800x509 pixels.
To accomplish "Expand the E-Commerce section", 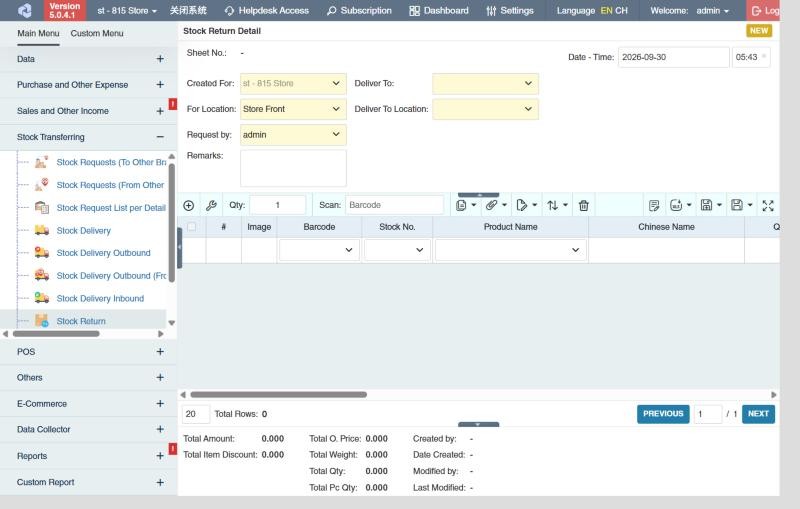I will click(160, 403).
